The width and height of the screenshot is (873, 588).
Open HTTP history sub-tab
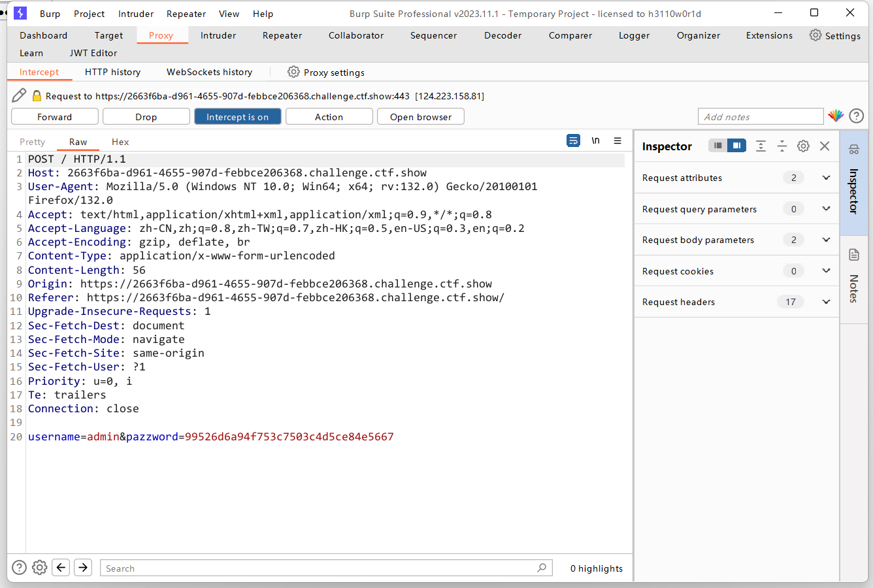113,72
